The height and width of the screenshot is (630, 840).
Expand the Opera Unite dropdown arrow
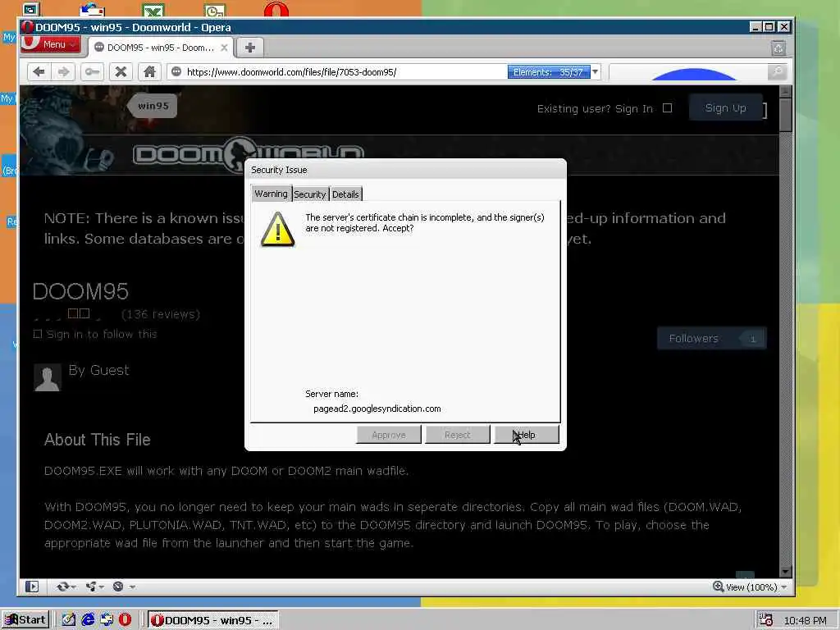coord(101,587)
